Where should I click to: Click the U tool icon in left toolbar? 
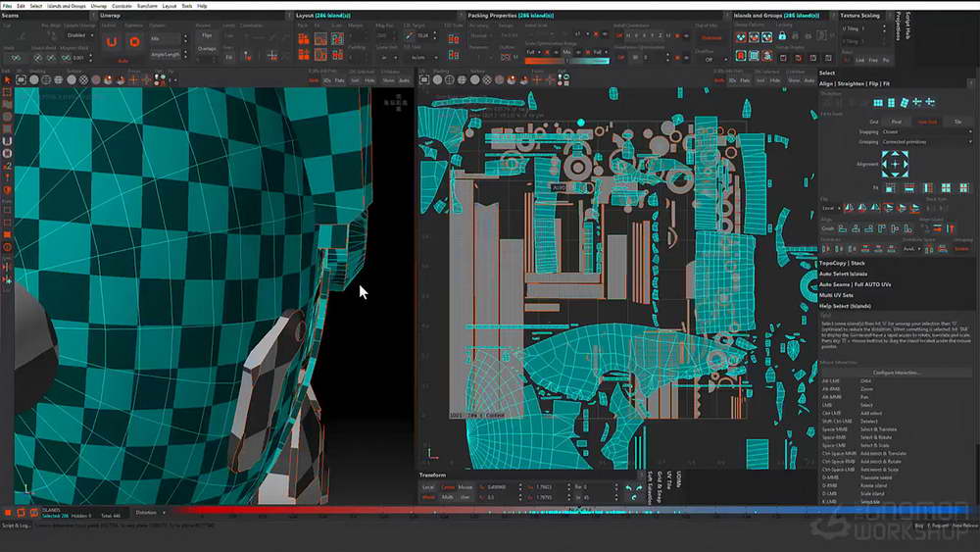point(8,142)
